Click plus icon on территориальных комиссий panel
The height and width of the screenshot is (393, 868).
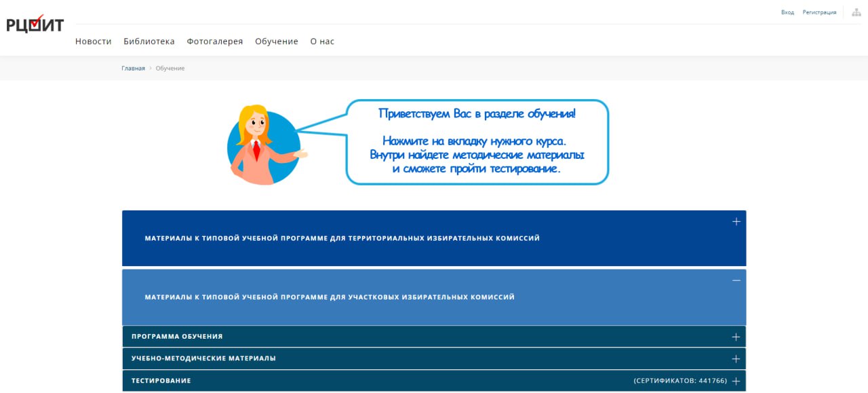click(736, 222)
